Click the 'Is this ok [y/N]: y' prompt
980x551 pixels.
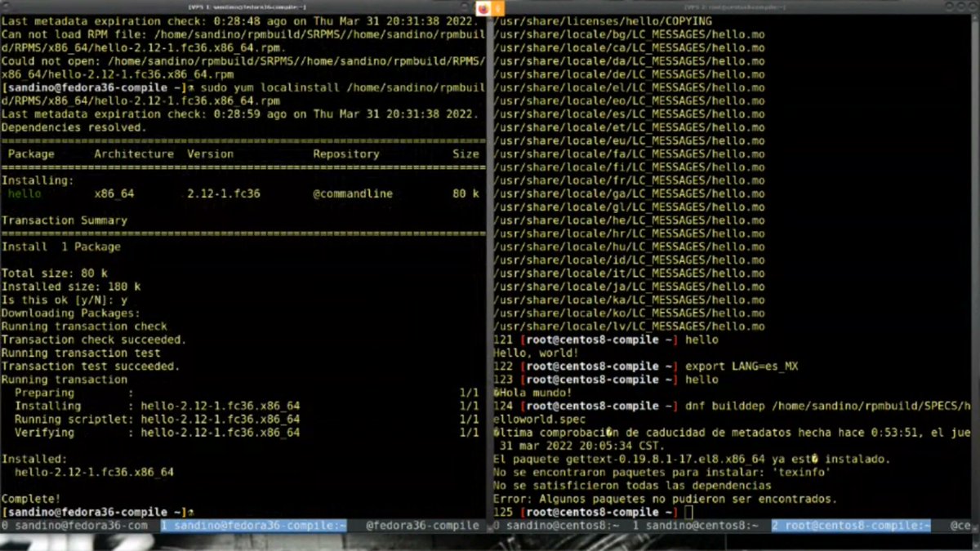coord(65,300)
